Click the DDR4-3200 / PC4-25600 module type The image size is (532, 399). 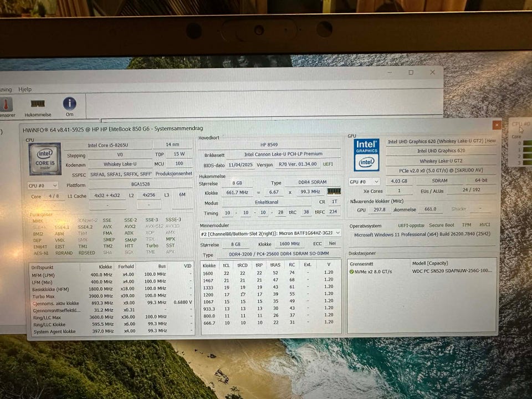[x=279, y=253]
